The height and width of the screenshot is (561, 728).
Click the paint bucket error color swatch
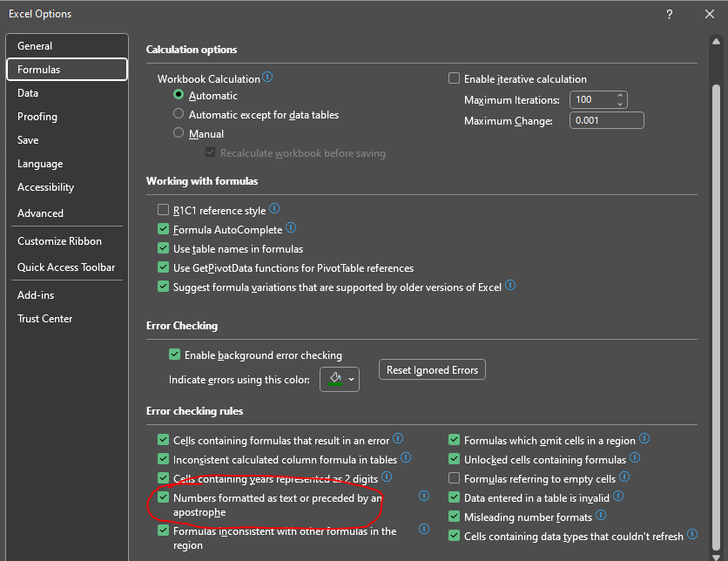coord(335,379)
